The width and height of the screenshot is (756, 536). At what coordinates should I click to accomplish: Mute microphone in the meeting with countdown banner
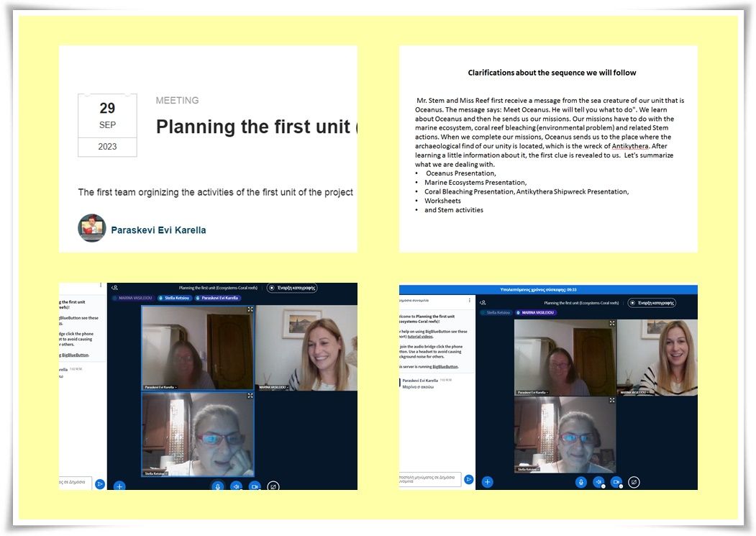pos(580,482)
